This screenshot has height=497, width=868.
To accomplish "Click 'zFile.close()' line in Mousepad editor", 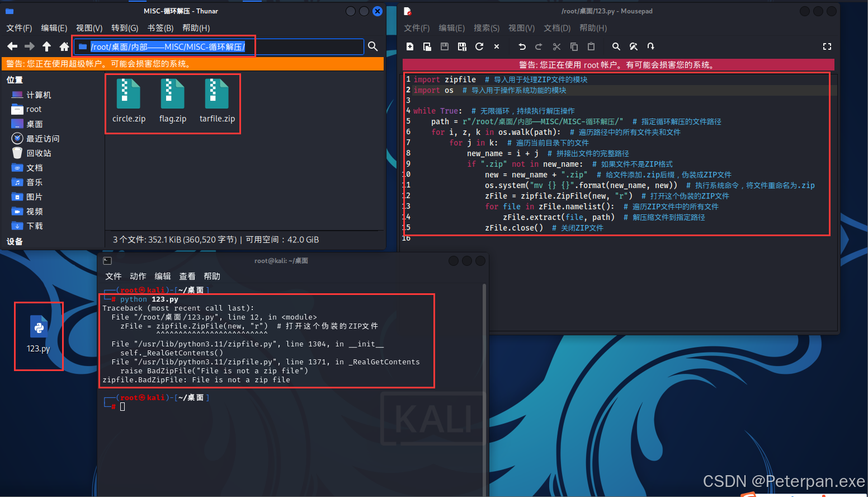I will [x=514, y=228].
